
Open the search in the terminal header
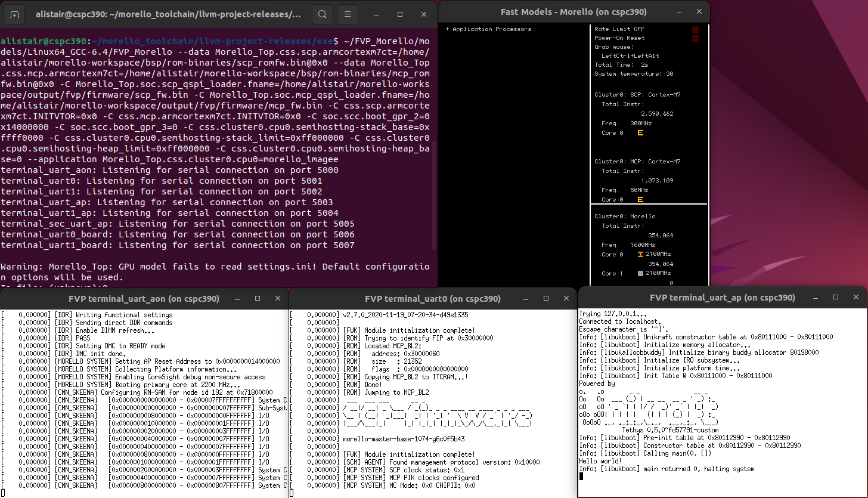322,14
